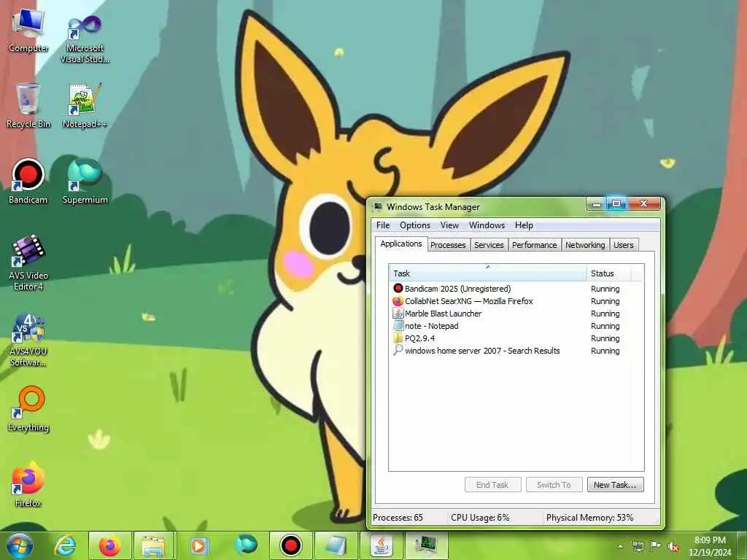Click the Show desktop strip at taskbar end

[742, 545]
